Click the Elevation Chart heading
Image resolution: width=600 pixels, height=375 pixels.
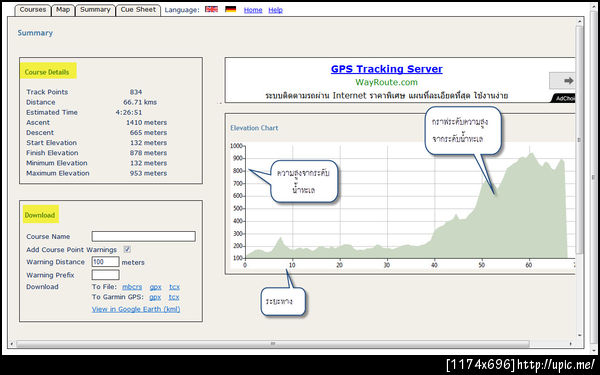tap(254, 128)
